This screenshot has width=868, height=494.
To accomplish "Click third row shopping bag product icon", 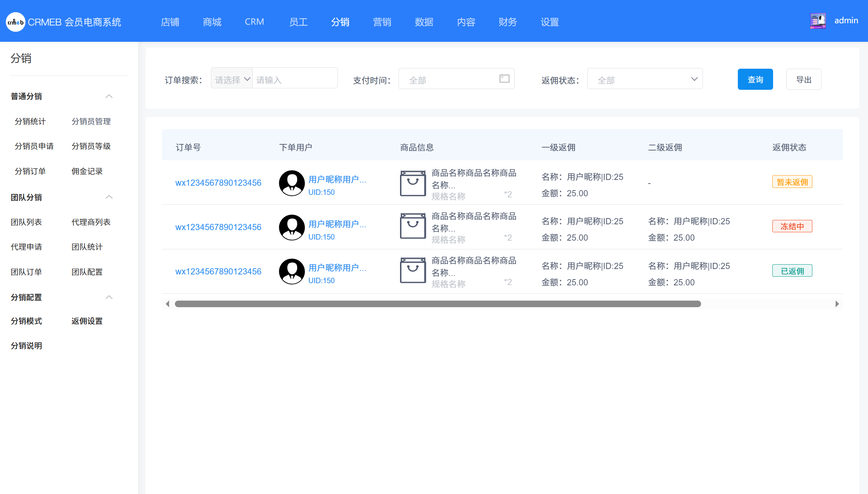I will [x=413, y=271].
